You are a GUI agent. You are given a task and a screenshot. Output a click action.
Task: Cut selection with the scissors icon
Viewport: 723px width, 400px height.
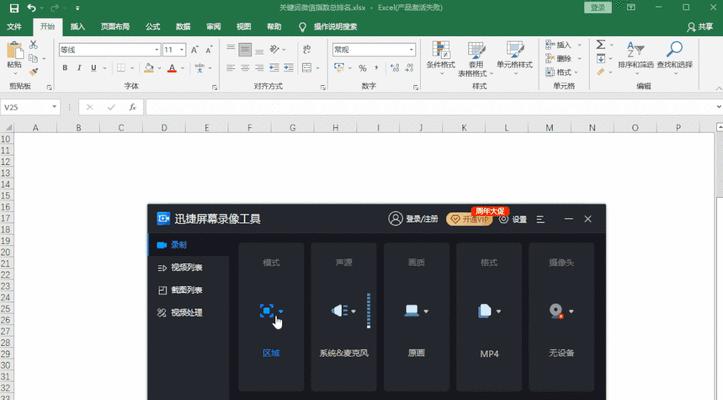pyautogui.click(x=33, y=45)
